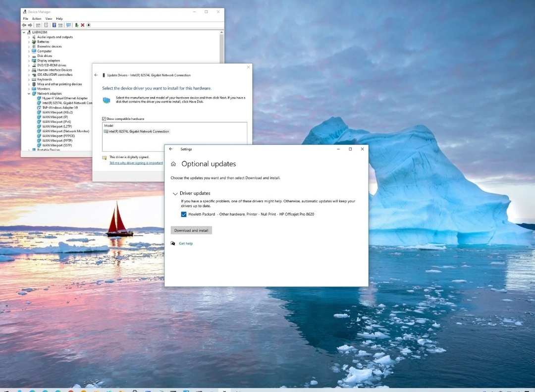Image resolution: width=535 pixels, height=392 pixels.
Task: Click the TAP-Windows Adapter V9 icon
Action: pyautogui.click(x=39, y=108)
